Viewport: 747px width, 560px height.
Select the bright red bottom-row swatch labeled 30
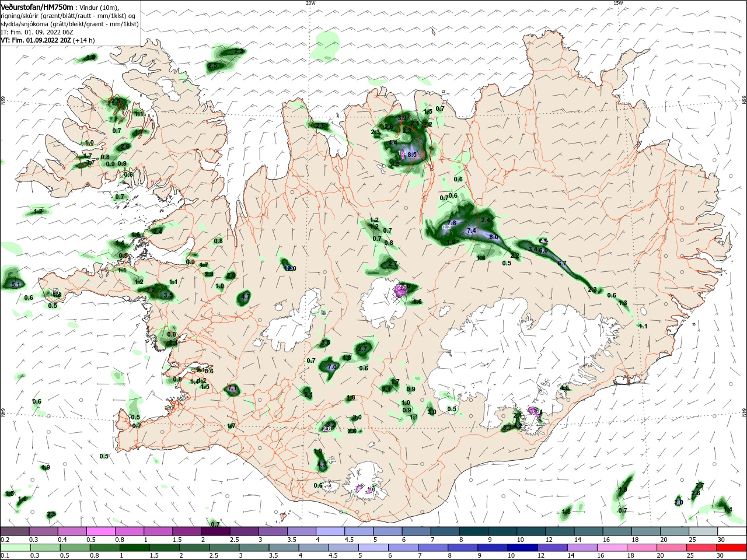pyautogui.click(x=732, y=548)
